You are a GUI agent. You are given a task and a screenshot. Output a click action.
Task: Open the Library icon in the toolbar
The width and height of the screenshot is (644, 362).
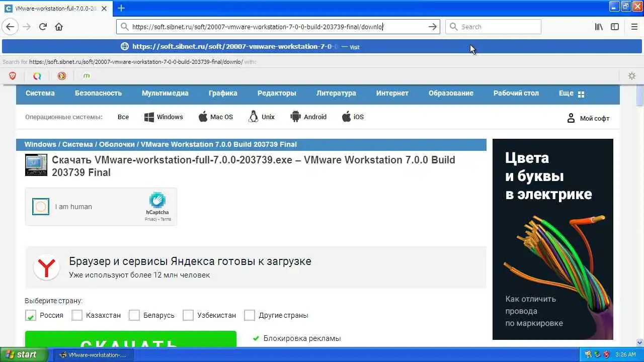point(599,27)
